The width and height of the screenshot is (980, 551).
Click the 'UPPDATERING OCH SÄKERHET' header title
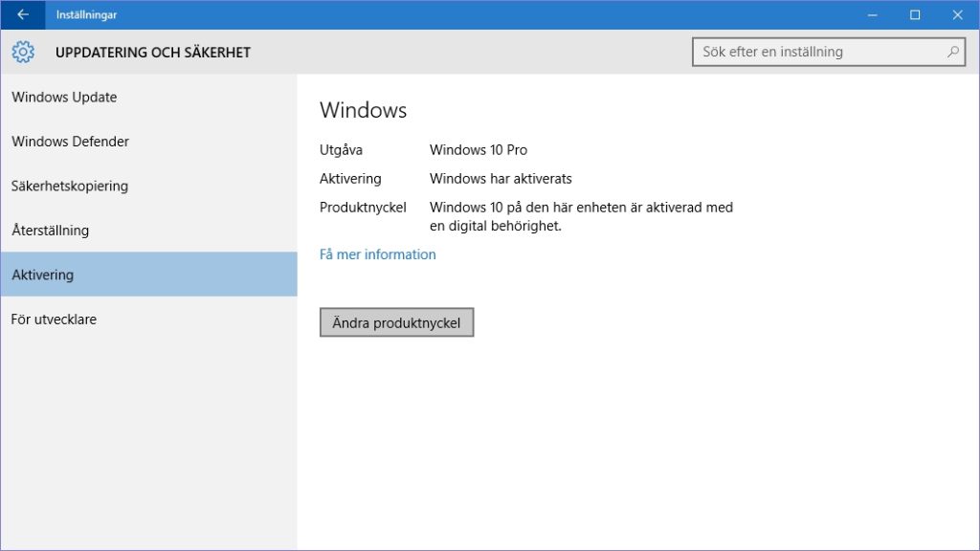pos(152,53)
